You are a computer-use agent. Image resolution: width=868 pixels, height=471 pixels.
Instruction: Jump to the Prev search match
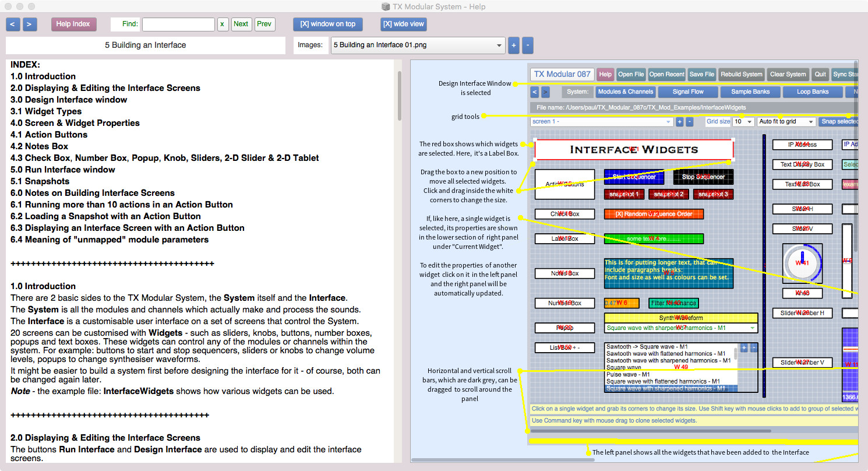pos(264,24)
